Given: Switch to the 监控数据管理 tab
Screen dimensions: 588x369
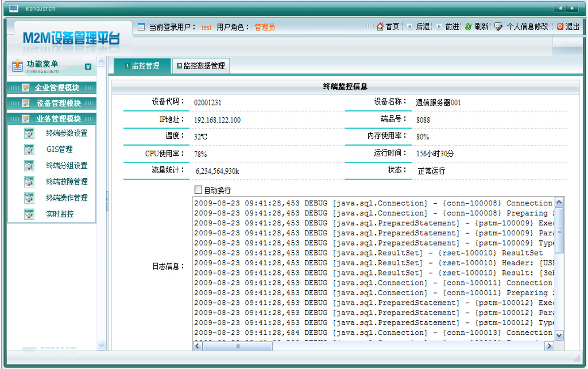Looking at the screenshot, I should coord(201,66).
